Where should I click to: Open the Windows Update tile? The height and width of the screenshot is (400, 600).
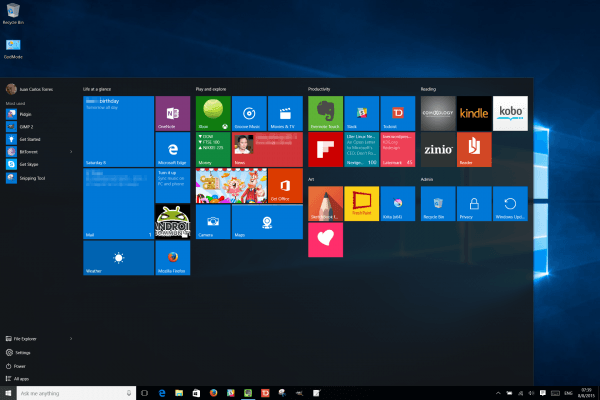tap(510, 204)
